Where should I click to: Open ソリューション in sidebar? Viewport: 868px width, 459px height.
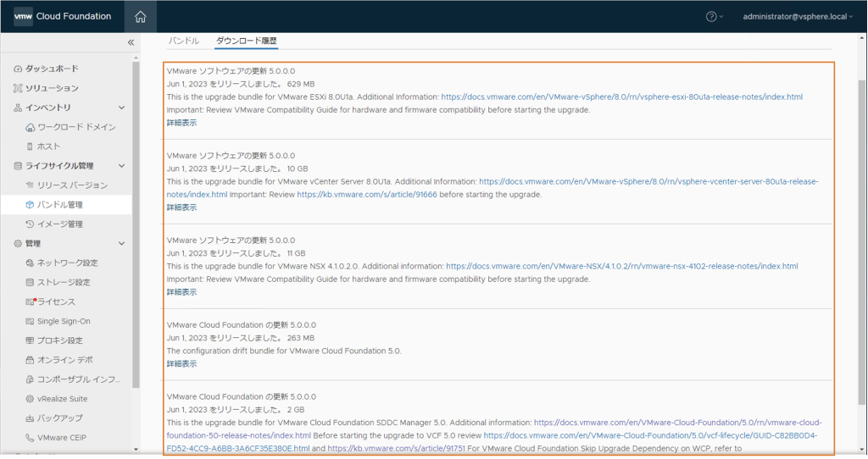[x=52, y=88]
